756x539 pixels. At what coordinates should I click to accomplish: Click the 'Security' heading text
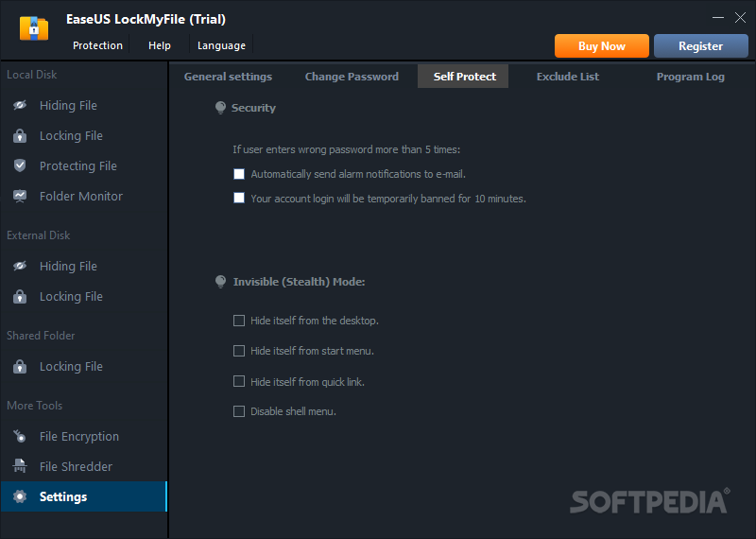pyautogui.click(x=253, y=108)
